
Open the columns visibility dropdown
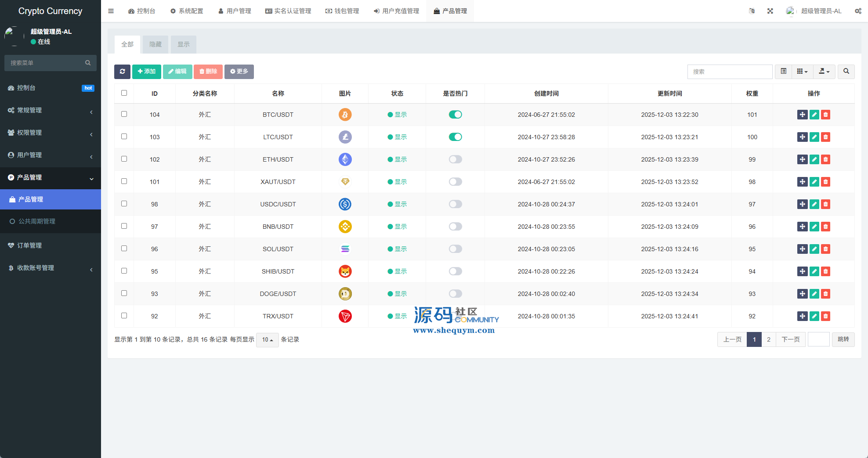coord(802,72)
